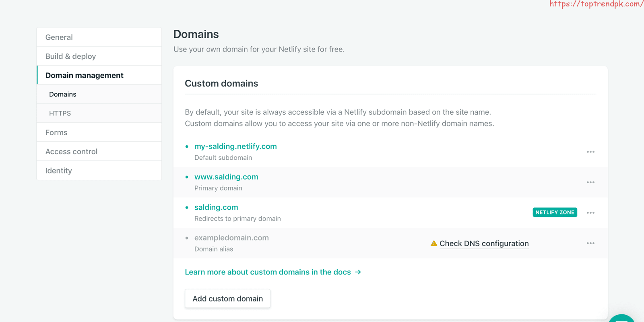Go to Build & deploy settings
Viewport: 644px width, 322px height.
99,56
